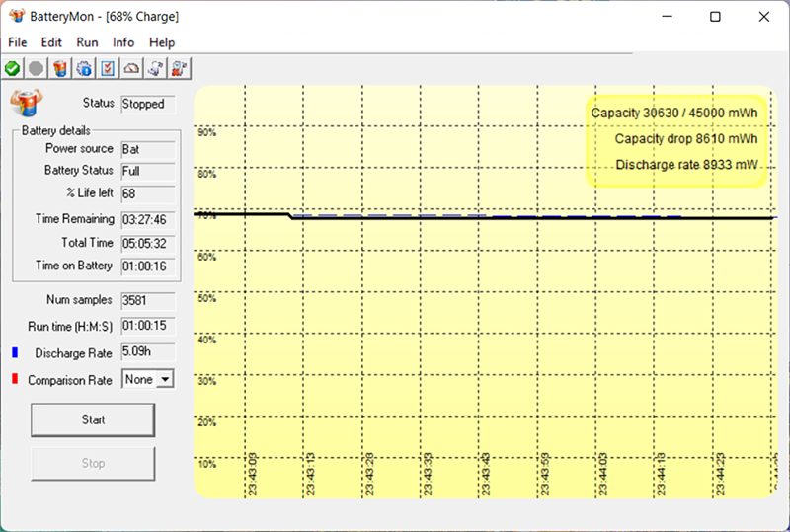Open the Info menu
The image size is (790, 532).
[x=123, y=42]
